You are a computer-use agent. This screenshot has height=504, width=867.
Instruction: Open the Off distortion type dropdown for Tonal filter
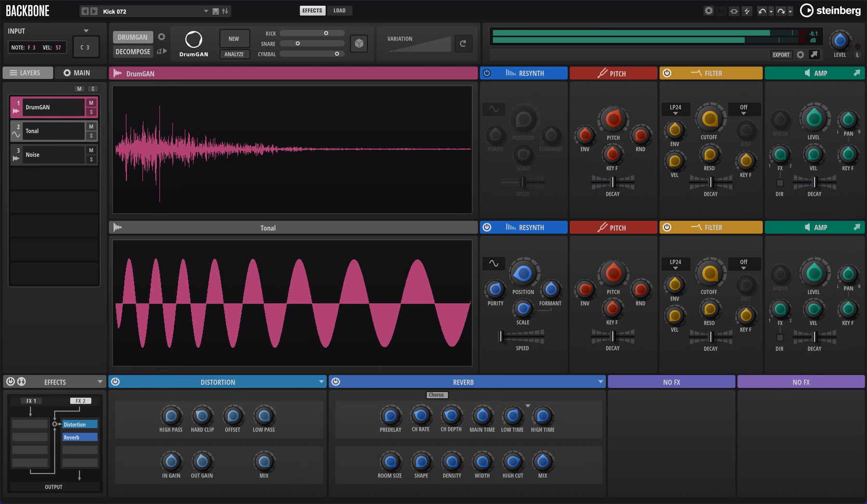(x=744, y=264)
